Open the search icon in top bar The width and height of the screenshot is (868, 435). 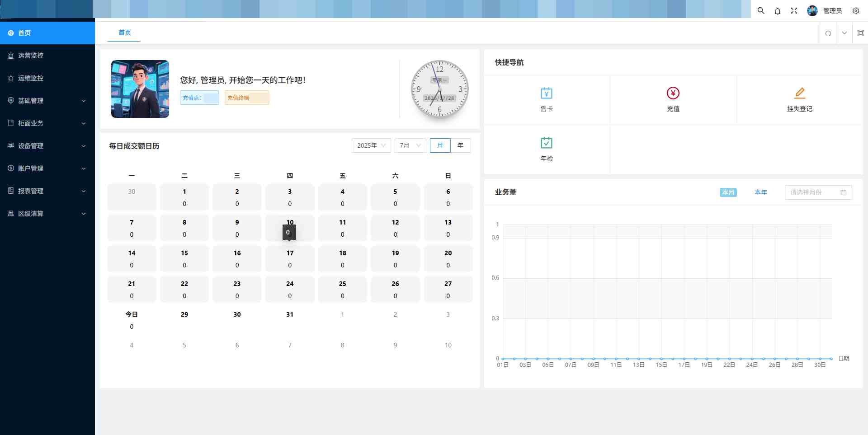point(761,10)
